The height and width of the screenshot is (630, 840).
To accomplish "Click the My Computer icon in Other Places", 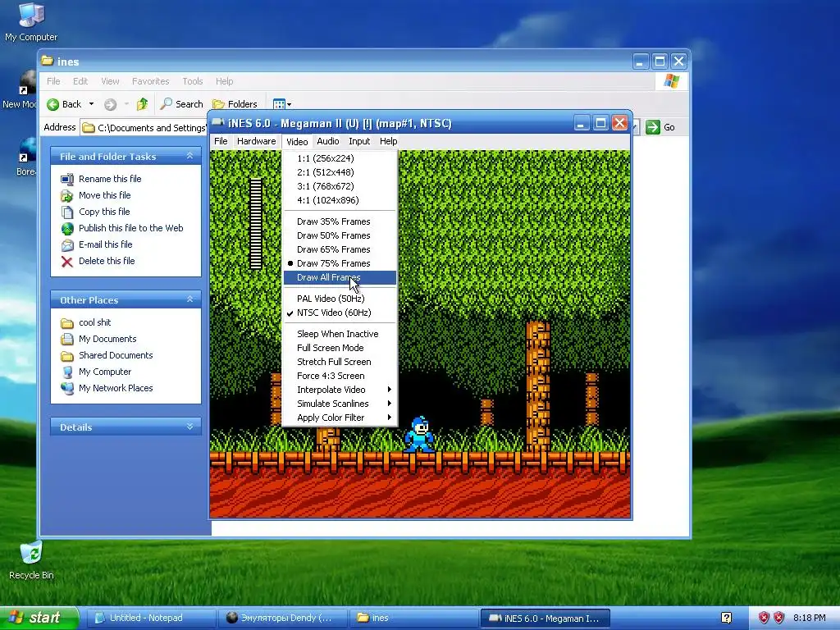I will point(67,372).
